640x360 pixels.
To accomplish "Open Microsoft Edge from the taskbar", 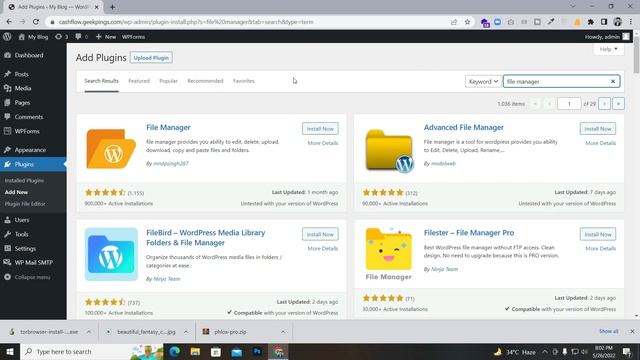I will pyautogui.click(x=174, y=352).
